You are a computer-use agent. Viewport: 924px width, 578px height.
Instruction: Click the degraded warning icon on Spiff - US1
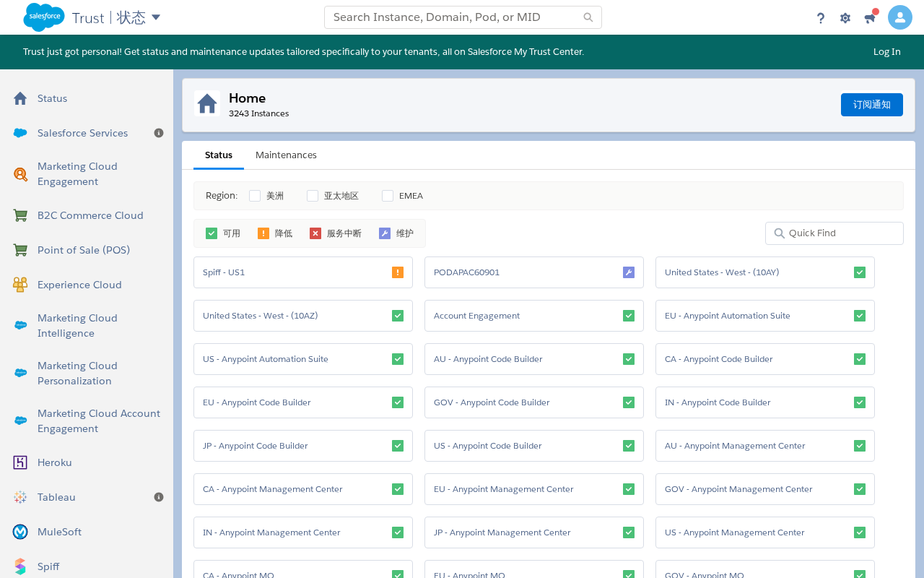(398, 272)
